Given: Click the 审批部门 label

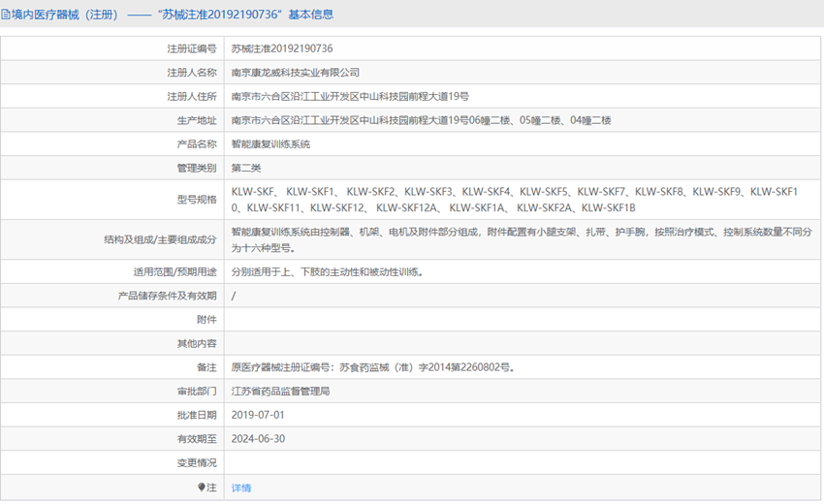Looking at the screenshot, I should coord(197,391).
